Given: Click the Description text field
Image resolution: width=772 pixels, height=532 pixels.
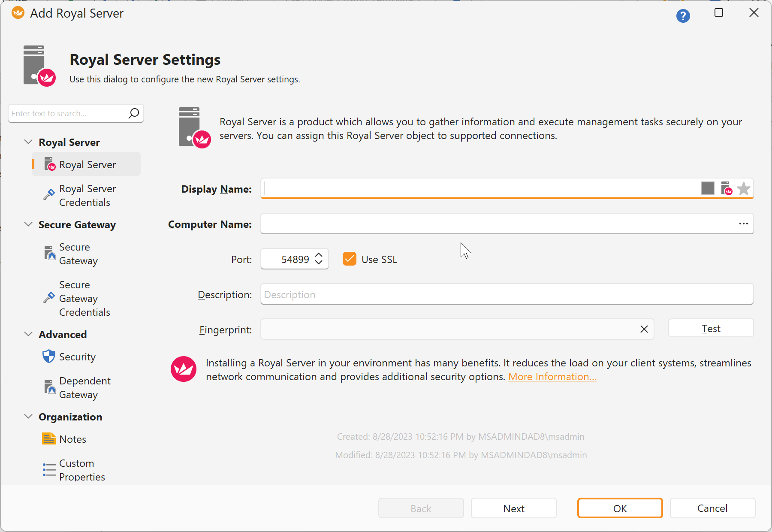Looking at the screenshot, I should [507, 294].
